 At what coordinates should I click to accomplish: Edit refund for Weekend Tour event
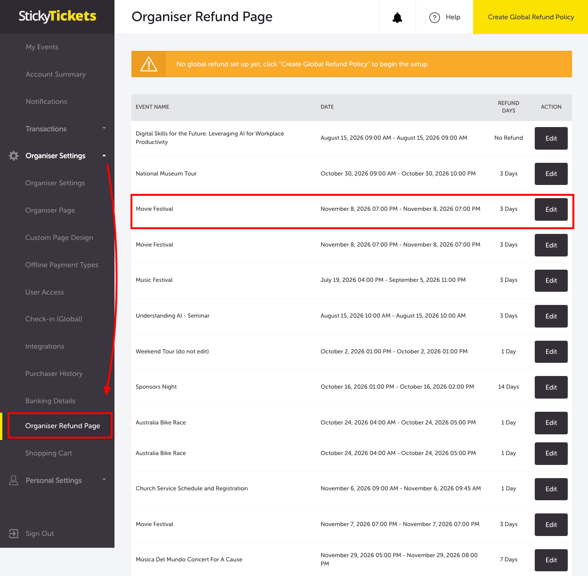[551, 351]
